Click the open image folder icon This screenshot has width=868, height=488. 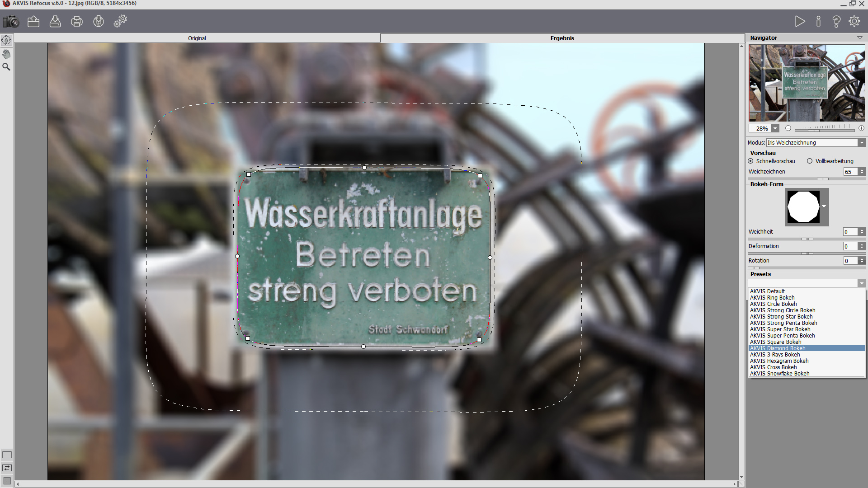tap(33, 21)
